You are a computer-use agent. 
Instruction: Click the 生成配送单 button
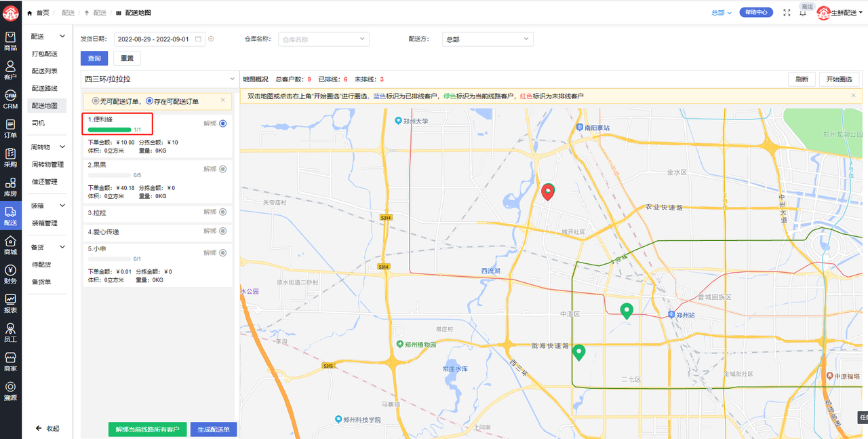(213, 430)
